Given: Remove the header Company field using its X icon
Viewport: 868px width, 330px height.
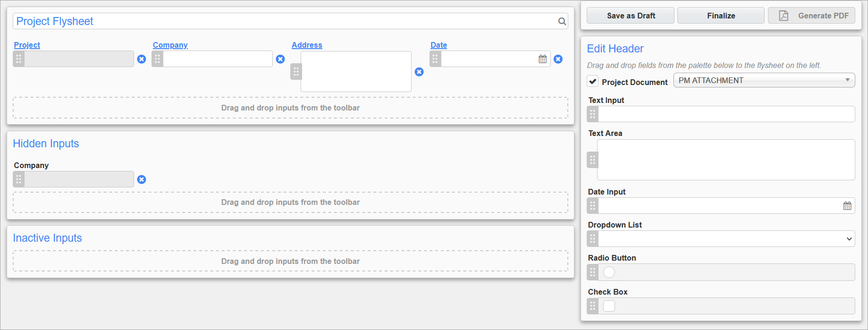Looking at the screenshot, I should [280, 59].
